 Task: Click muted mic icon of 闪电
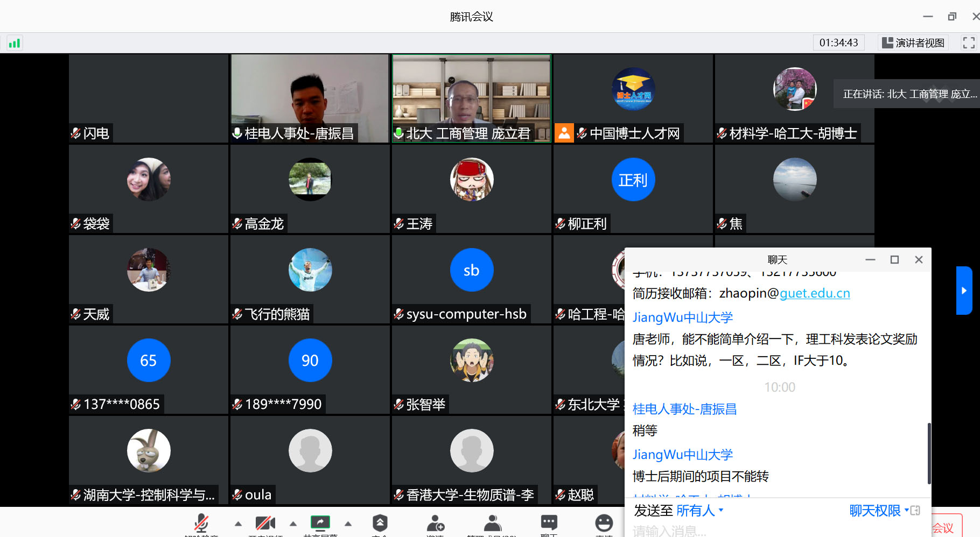click(x=76, y=133)
